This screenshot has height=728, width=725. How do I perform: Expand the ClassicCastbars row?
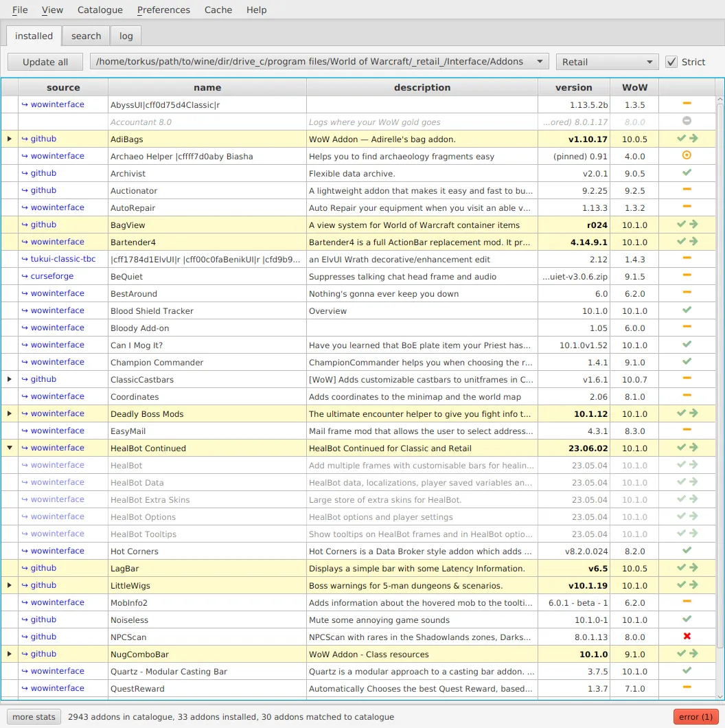[10, 379]
